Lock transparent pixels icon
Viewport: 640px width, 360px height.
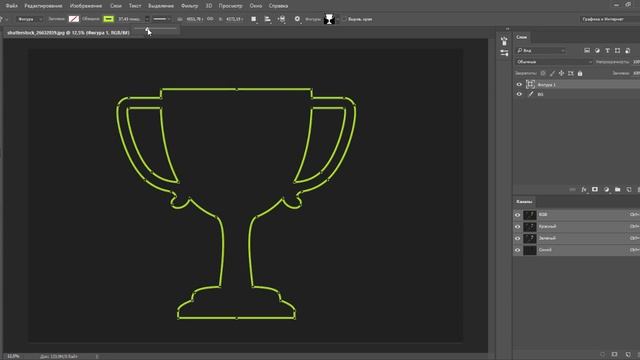543,73
